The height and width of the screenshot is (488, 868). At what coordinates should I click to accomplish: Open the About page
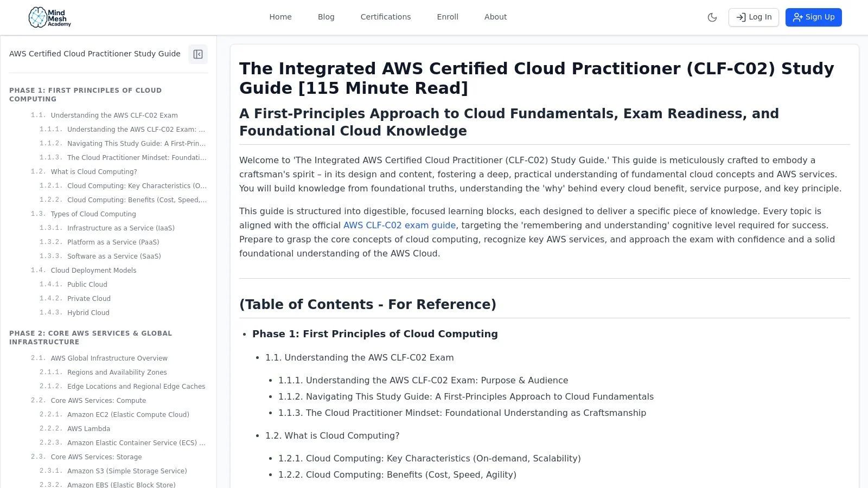pyautogui.click(x=496, y=17)
